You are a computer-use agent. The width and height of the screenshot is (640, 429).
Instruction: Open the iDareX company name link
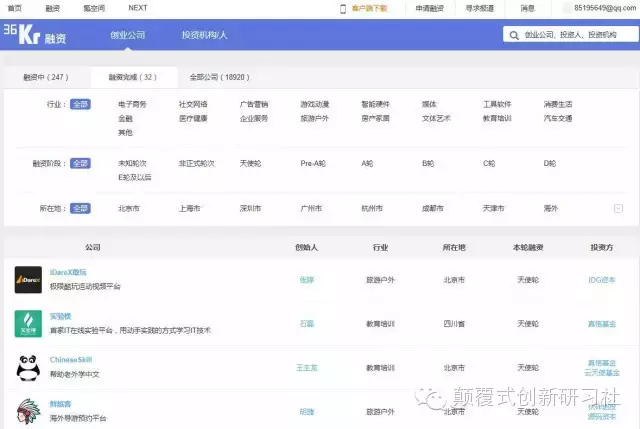pyautogui.click(x=68, y=272)
